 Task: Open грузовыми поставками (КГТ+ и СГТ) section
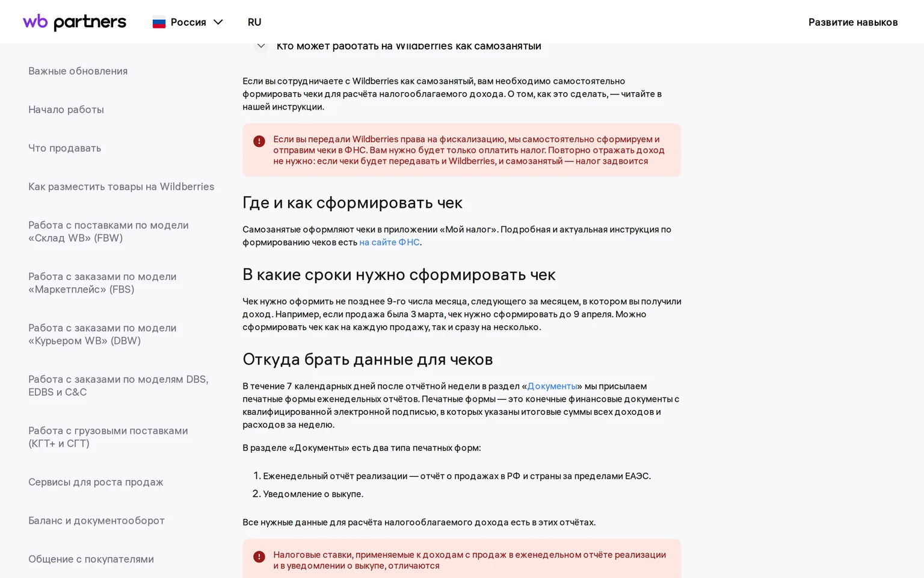pyautogui.click(x=108, y=437)
